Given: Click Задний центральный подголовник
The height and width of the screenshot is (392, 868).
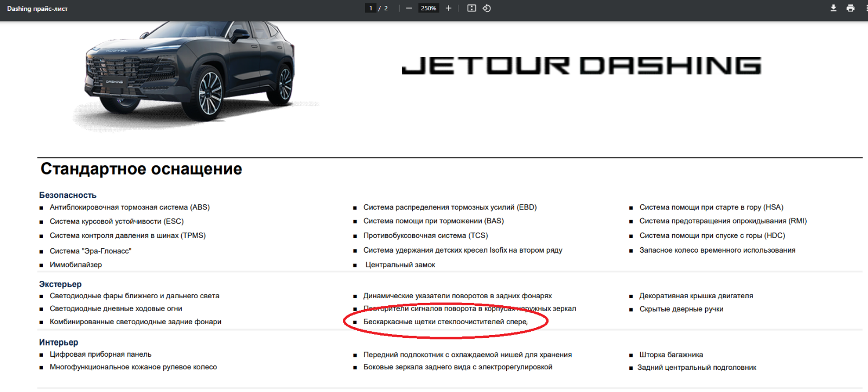Looking at the screenshot, I should point(697,368).
